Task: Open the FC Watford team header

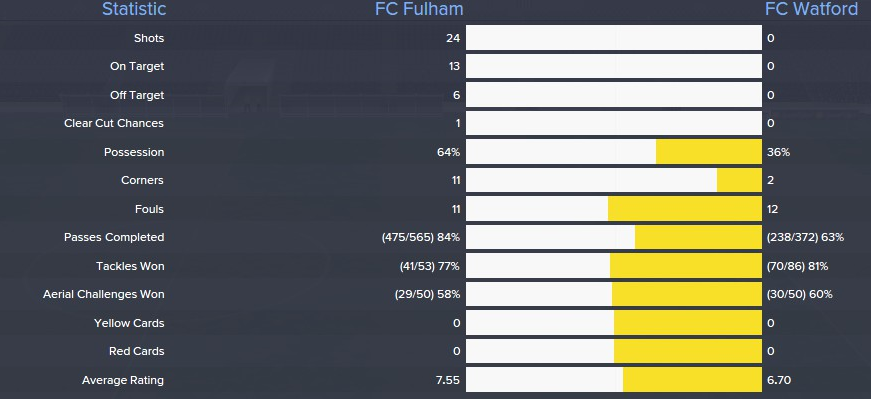Action: pos(811,9)
